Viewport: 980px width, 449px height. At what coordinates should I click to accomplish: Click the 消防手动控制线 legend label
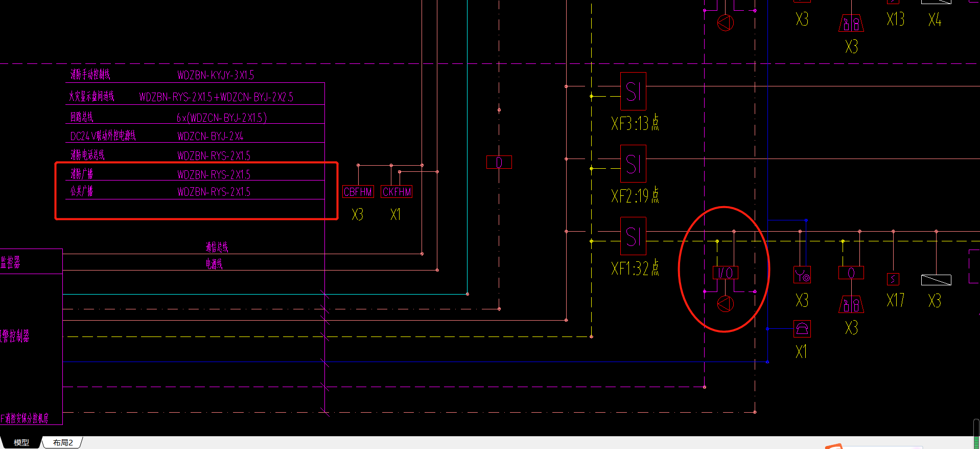tap(90, 75)
